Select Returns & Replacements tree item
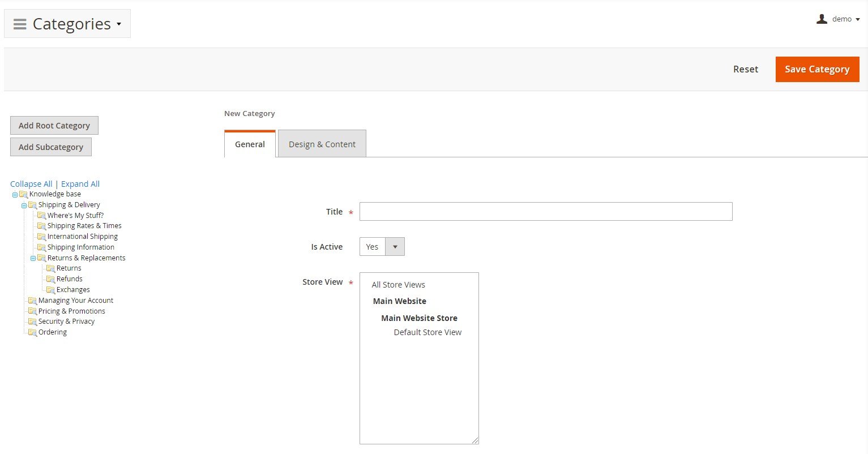The width and height of the screenshot is (868, 454). (87, 258)
